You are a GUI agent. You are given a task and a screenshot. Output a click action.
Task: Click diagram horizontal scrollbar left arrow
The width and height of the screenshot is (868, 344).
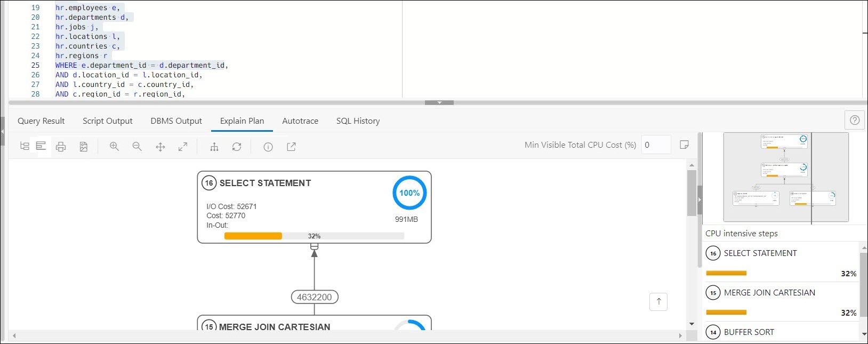point(14,335)
